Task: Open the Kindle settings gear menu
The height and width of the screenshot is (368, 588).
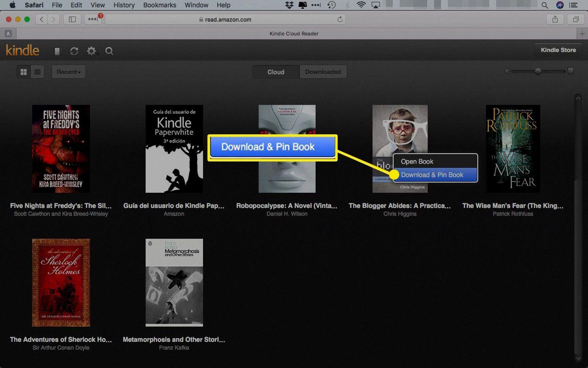Action: pos(92,51)
